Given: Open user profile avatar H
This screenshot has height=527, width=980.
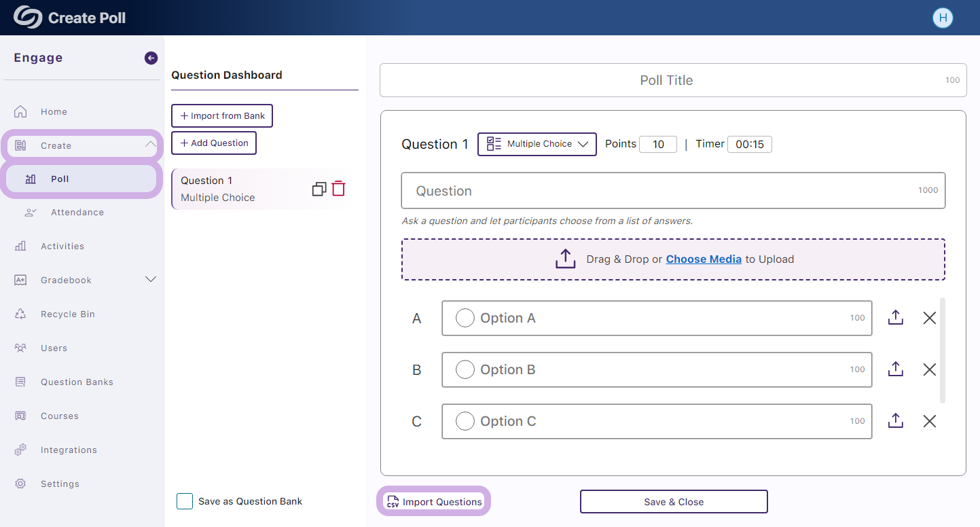Looking at the screenshot, I should pyautogui.click(x=942, y=18).
